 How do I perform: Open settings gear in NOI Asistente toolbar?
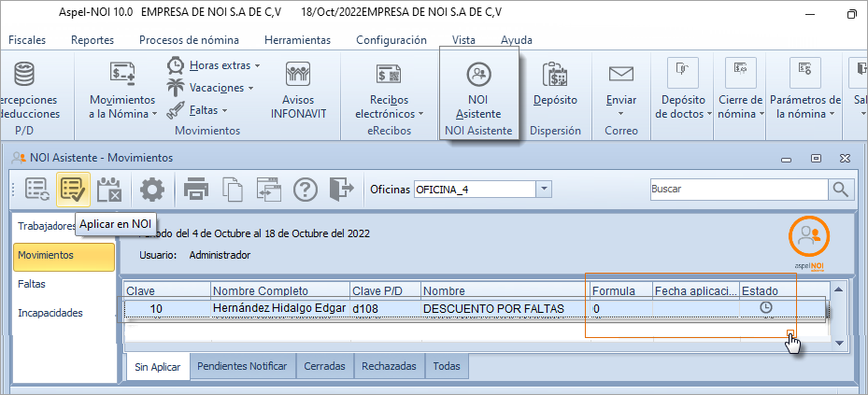click(x=151, y=190)
